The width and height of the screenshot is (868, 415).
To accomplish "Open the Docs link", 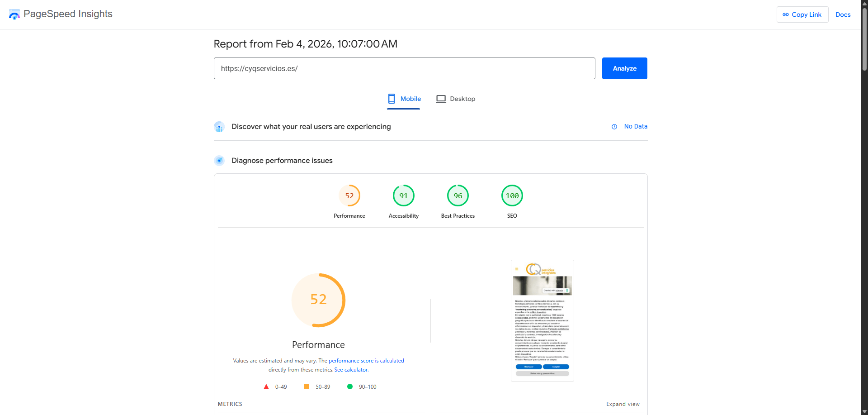I will [x=843, y=14].
